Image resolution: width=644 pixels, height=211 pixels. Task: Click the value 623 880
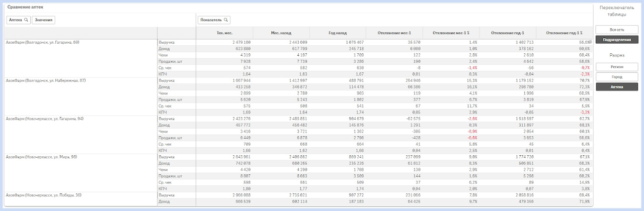click(x=243, y=49)
